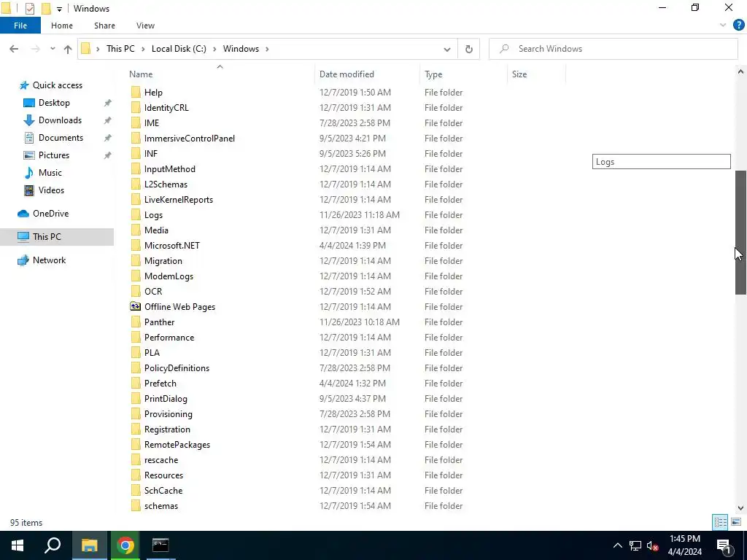
Task: Open Music in navigation pane
Action: click(x=50, y=172)
